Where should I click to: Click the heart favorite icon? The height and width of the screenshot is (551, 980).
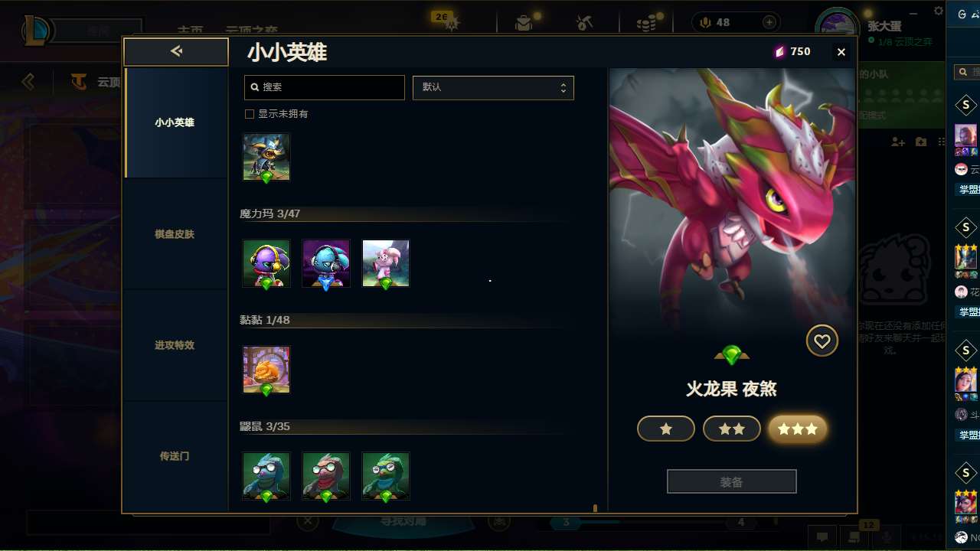click(x=822, y=341)
